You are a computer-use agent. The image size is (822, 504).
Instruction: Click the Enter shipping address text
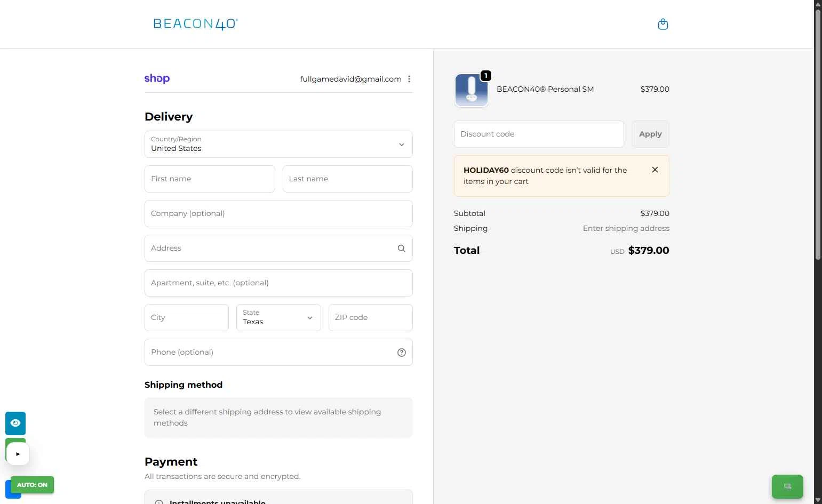click(x=626, y=228)
